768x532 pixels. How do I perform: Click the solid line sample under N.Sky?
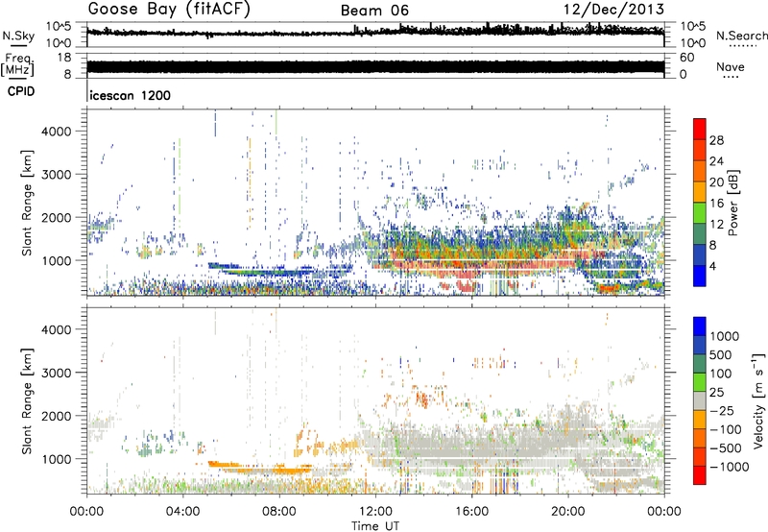18,46
